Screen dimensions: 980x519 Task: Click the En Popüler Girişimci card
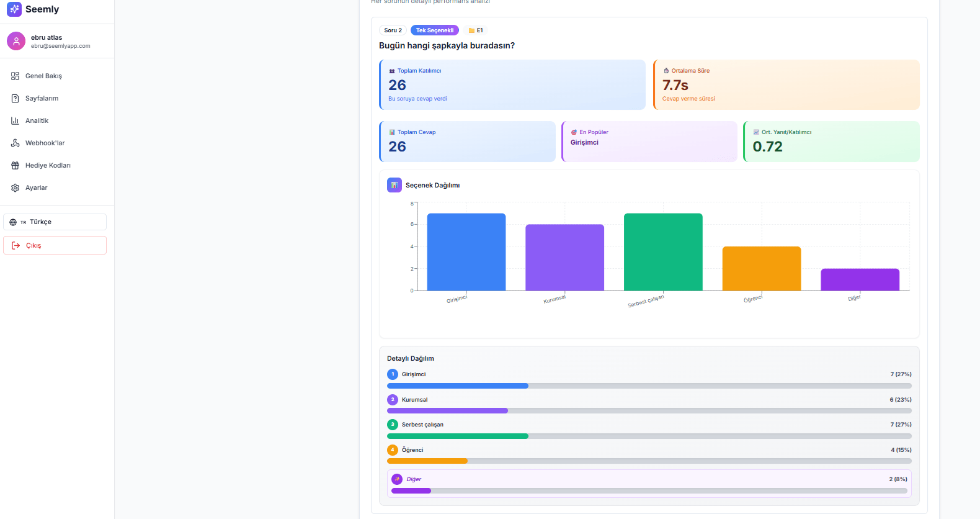(649, 142)
